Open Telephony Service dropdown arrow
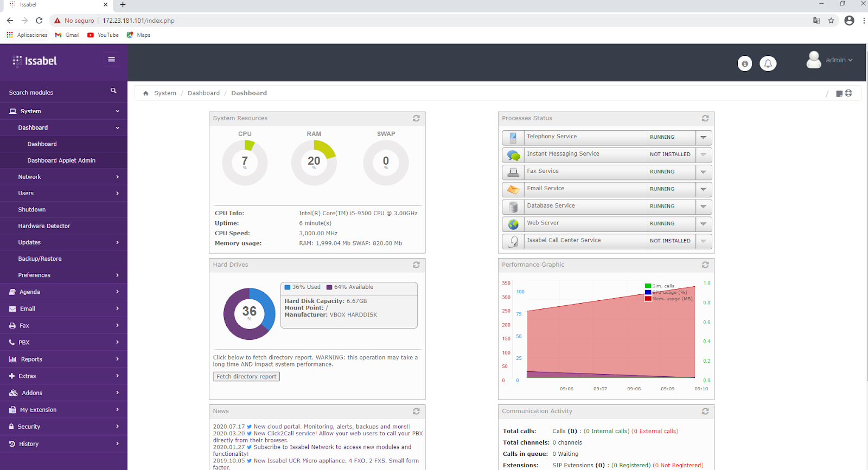This screenshot has width=868, height=470. click(704, 138)
